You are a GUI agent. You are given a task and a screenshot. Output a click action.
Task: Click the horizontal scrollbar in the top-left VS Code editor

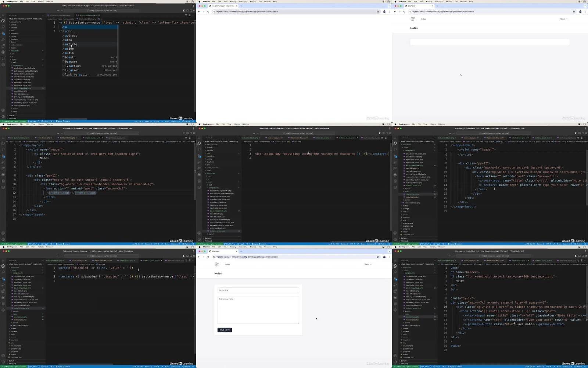72,119
